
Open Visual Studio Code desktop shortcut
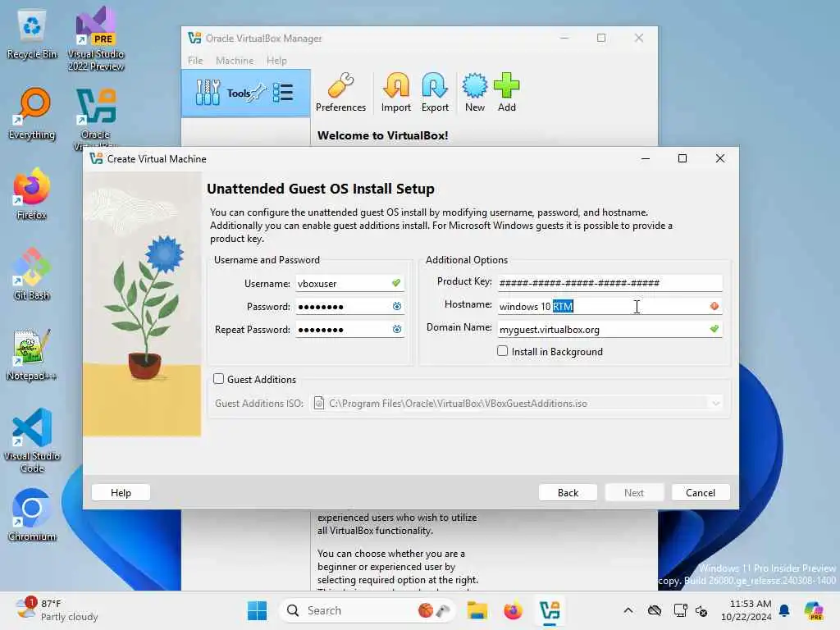click(32, 441)
